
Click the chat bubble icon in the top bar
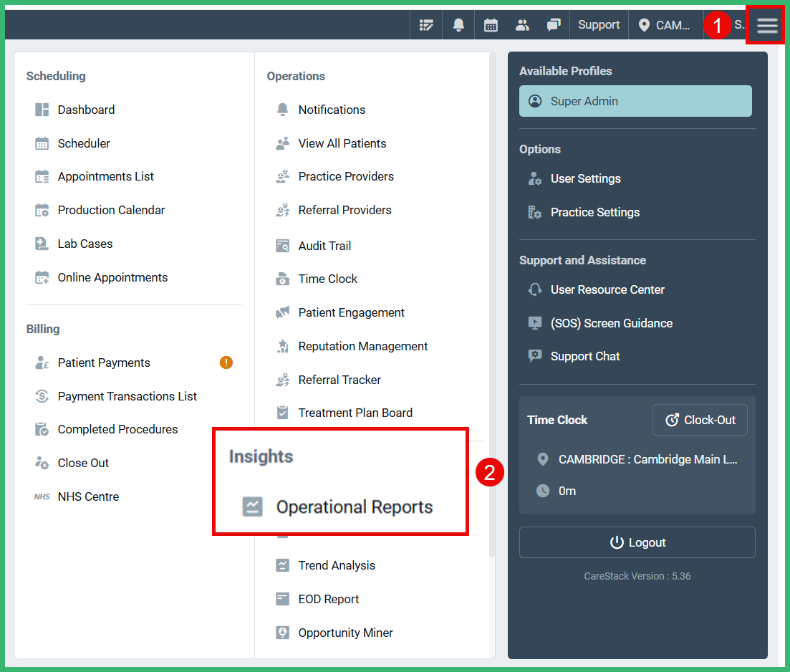pos(553,24)
